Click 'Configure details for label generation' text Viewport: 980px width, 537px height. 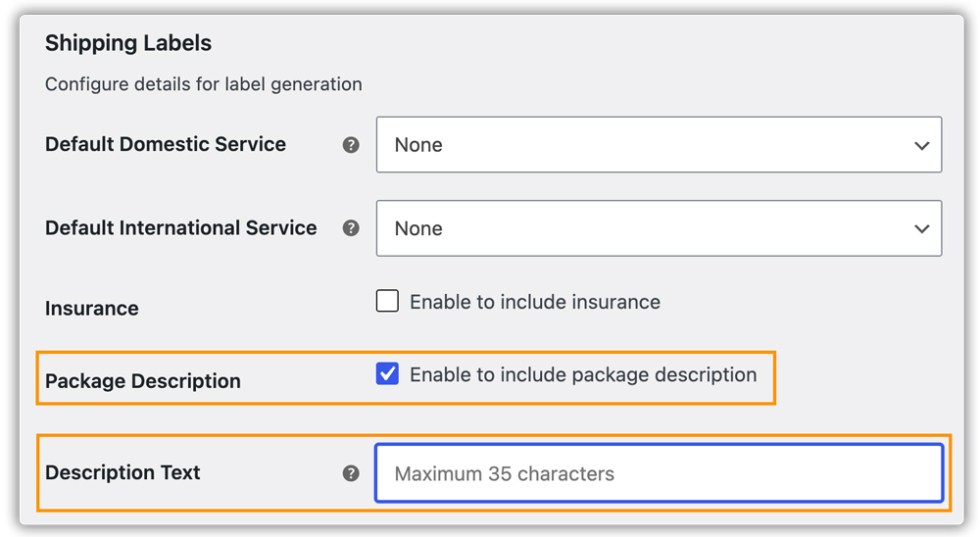click(x=203, y=84)
